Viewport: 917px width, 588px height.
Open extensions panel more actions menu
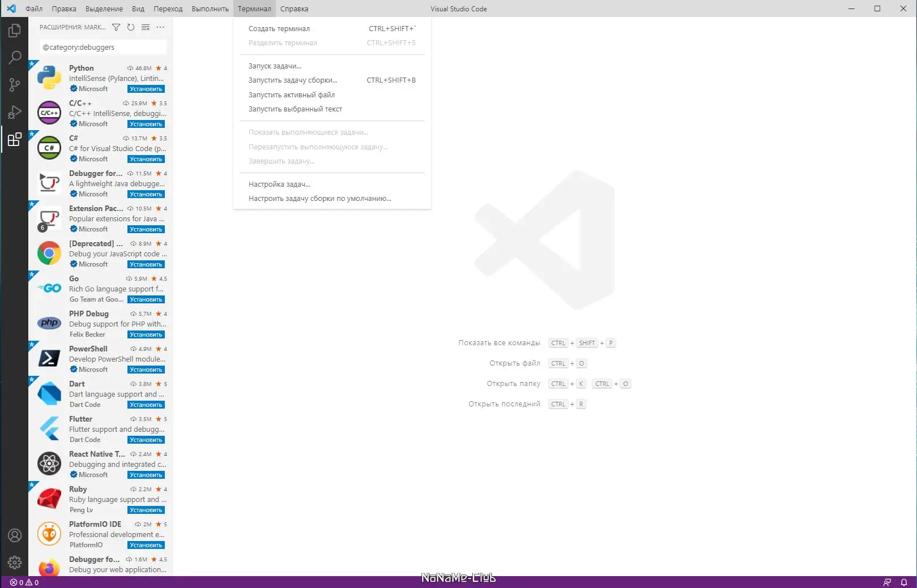pyautogui.click(x=160, y=27)
